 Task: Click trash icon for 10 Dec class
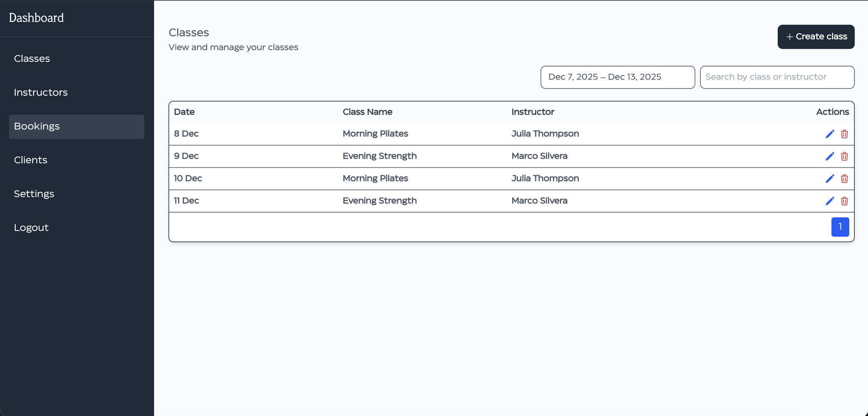(844, 179)
